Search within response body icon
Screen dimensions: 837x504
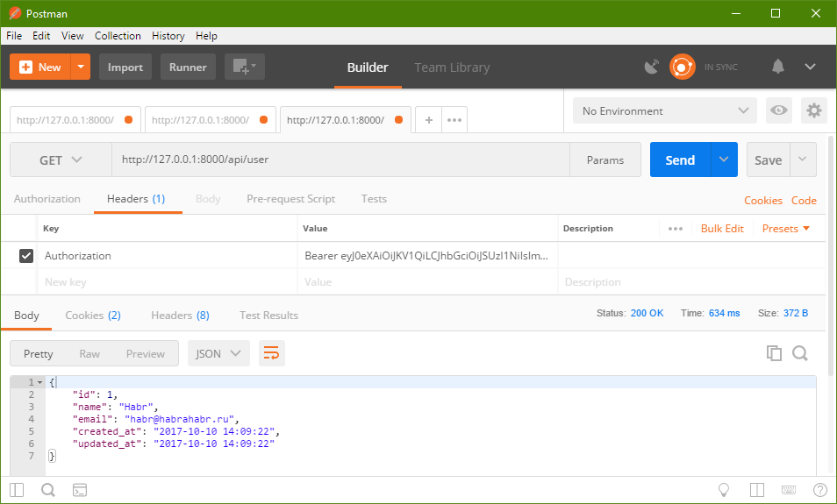(799, 353)
